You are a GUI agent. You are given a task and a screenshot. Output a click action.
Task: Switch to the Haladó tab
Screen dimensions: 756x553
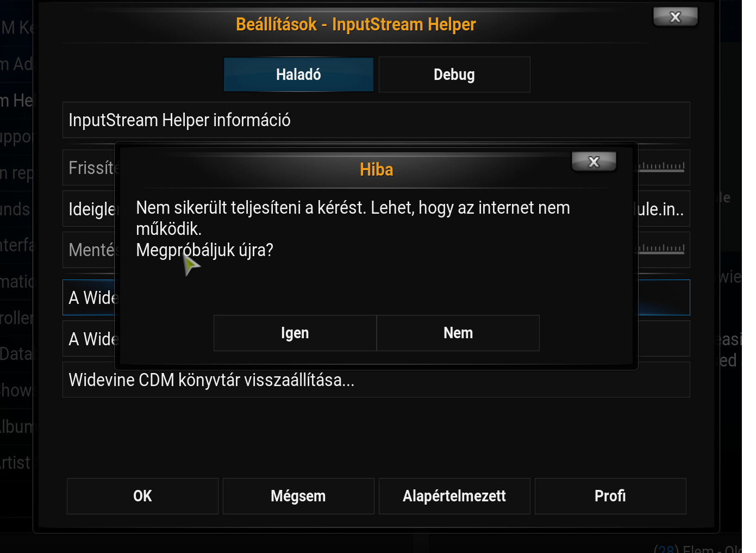click(x=298, y=74)
